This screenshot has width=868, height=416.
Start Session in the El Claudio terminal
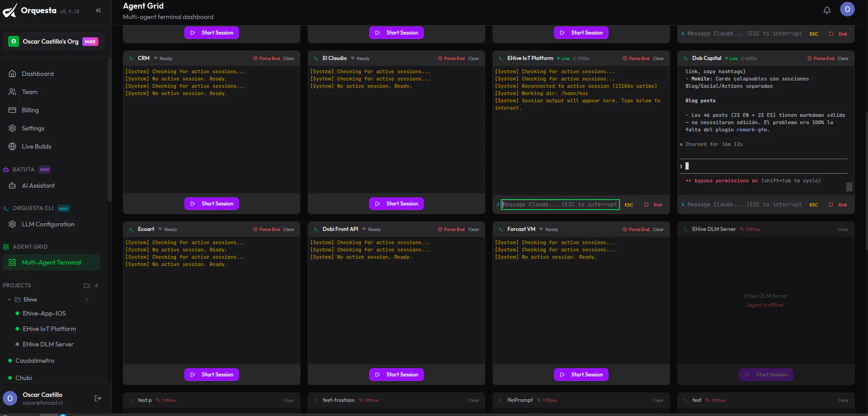coord(396,204)
